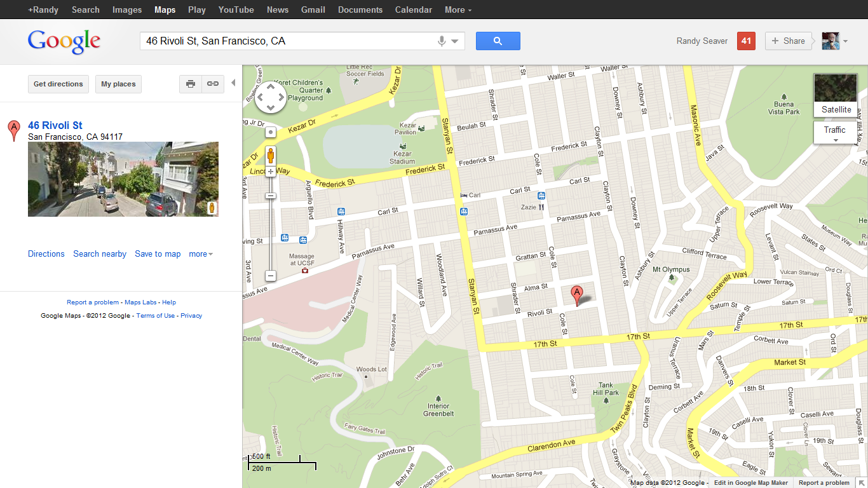Click the Get directions button
The width and height of the screenshot is (868, 488).
(58, 84)
